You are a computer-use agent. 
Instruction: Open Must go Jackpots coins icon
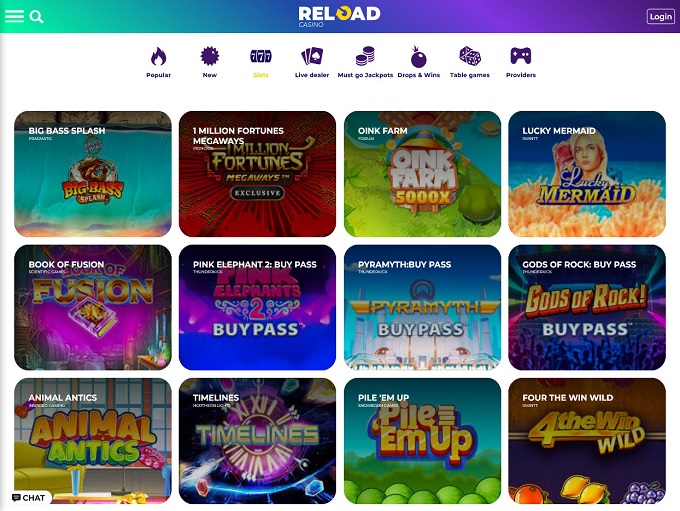point(365,56)
